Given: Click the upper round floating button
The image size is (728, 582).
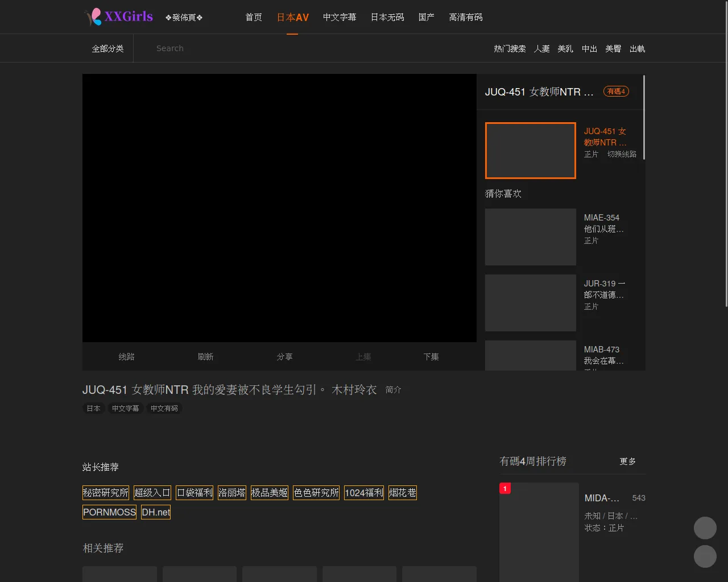Looking at the screenshot, I should [x=705, y=528].
